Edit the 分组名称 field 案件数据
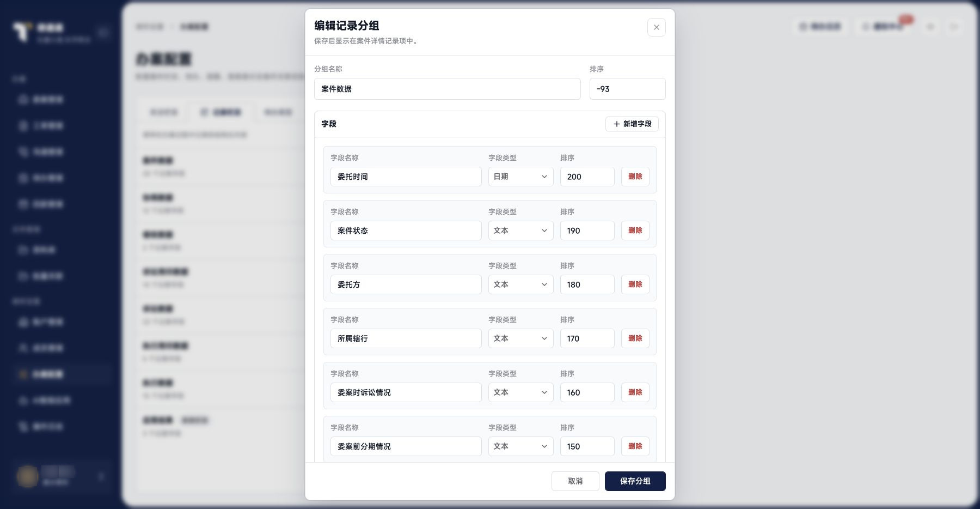980x509 pixels. (x=447, y=89)
